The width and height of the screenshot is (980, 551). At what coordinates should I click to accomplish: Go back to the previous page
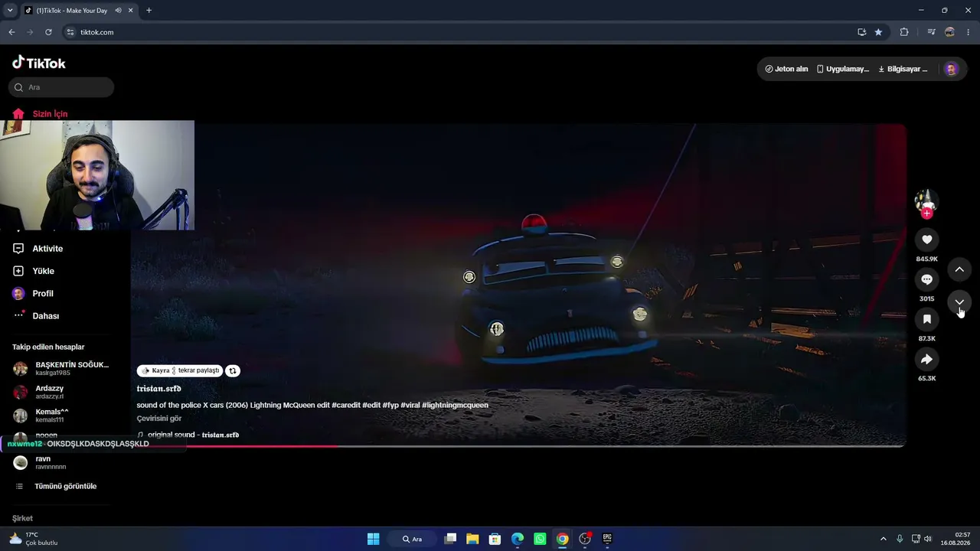click(11, 32)
